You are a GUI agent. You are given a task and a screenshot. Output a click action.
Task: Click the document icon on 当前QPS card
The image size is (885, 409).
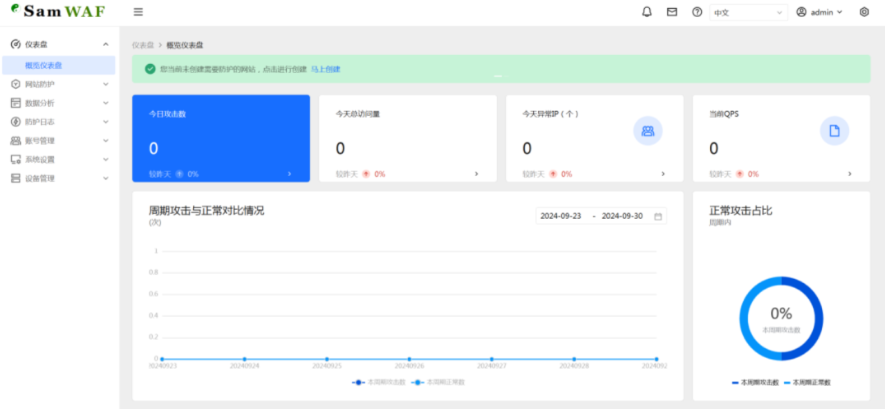(834, 131)
